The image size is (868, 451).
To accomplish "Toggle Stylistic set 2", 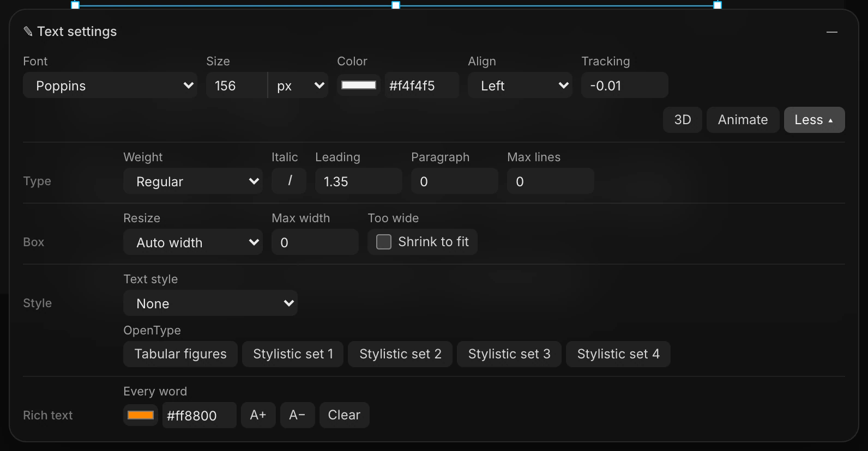I will coord(400,354).
